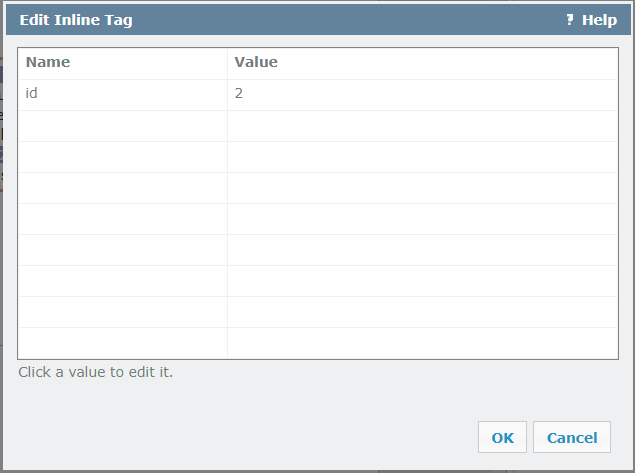
Task: Click the Value column header
Action: coord(256,62)
